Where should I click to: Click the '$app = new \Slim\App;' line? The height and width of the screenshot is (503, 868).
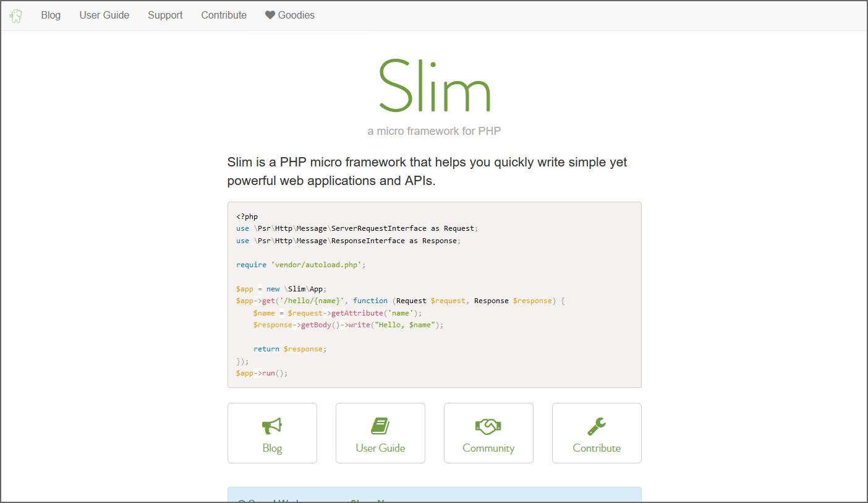[281, 289]
